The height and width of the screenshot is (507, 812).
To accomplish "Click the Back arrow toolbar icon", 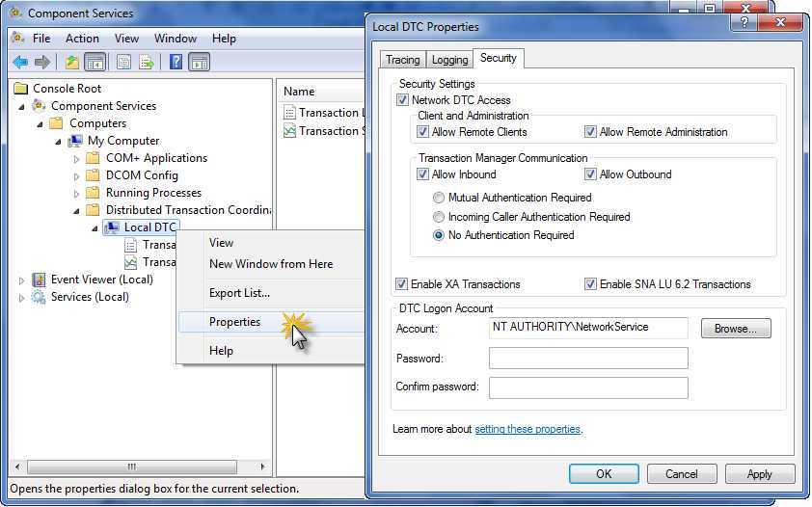I will (20, 63).
